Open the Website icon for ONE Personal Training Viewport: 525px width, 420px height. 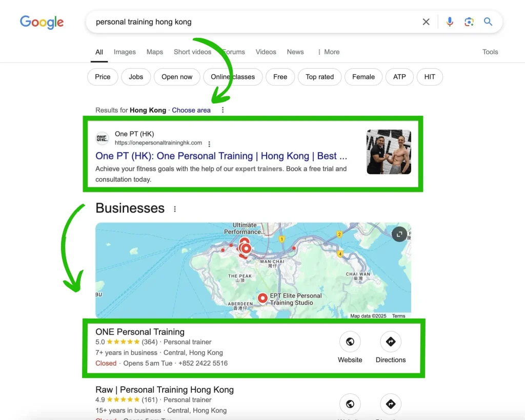pyautogui.click(x=350, y=341)
